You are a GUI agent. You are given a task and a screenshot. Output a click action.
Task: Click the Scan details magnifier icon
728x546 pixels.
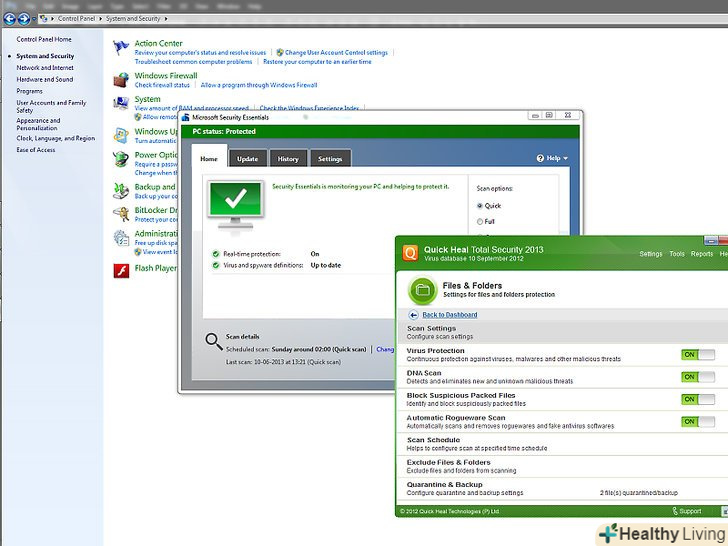(214, 341)
